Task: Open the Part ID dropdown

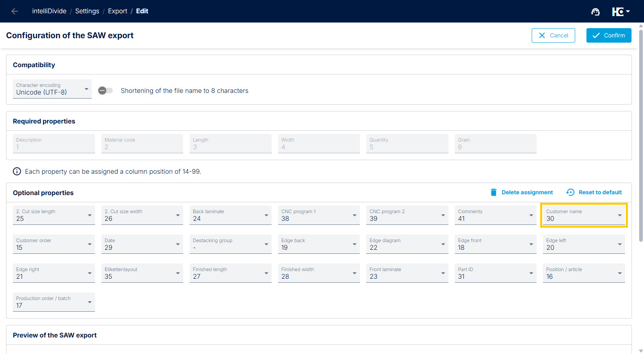Action: [495, 273]
